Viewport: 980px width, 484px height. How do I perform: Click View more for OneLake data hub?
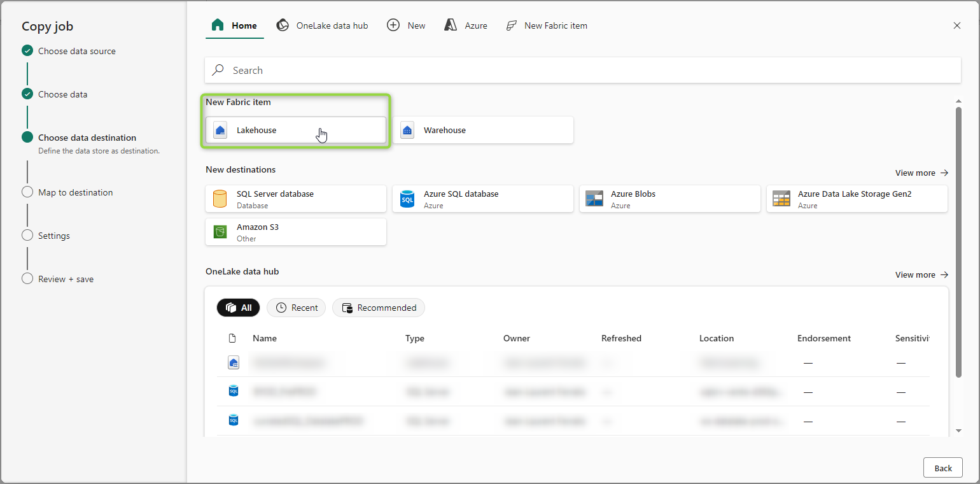[x=922, y=274]
